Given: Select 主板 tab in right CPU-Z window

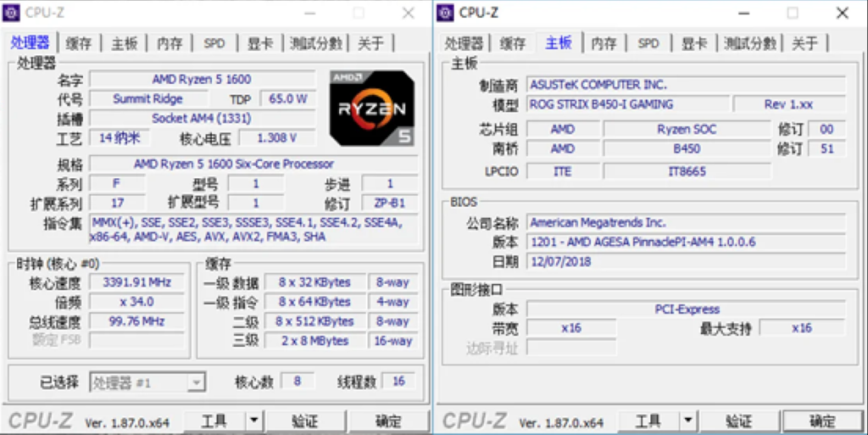Looking at the screenshot, I should 558,42.
